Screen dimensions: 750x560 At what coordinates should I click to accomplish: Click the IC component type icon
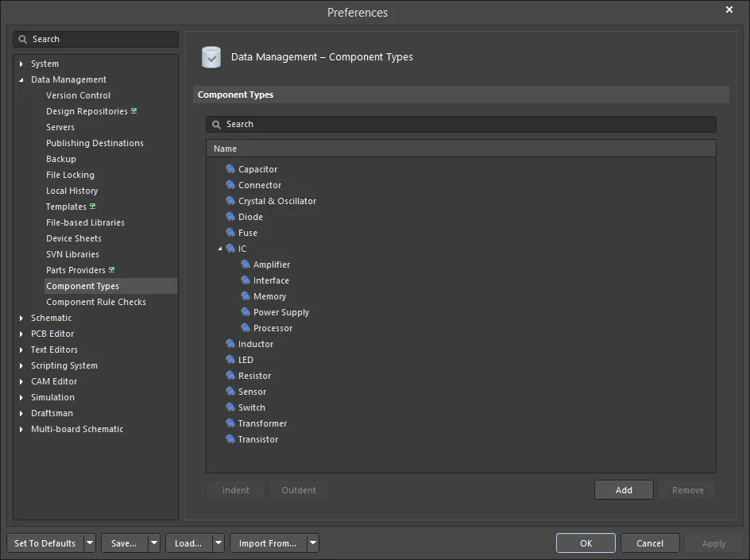pos(230,248)
